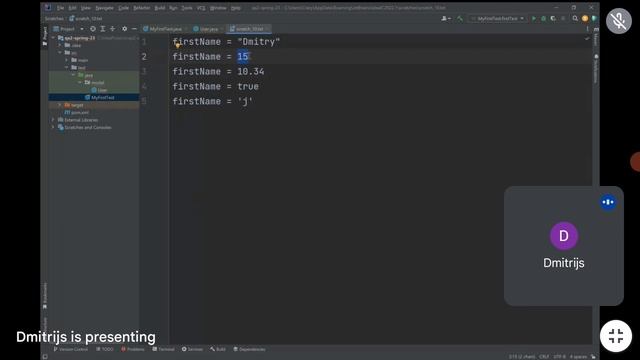640x360 pixels.
Task: Open the Edit menu
Action: coord(72,8)
